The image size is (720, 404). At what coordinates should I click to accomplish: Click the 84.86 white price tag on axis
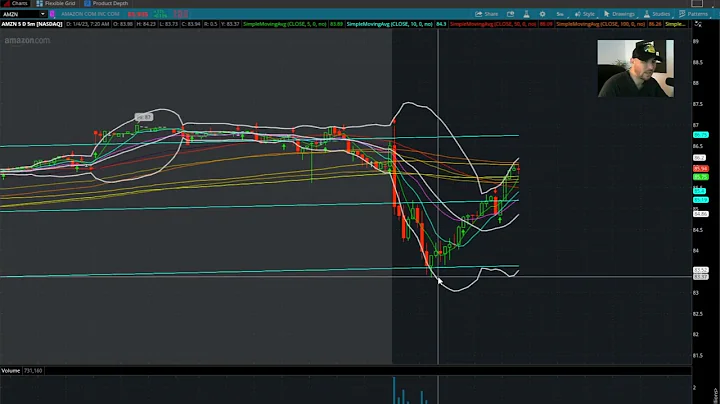tap(701, 214)
